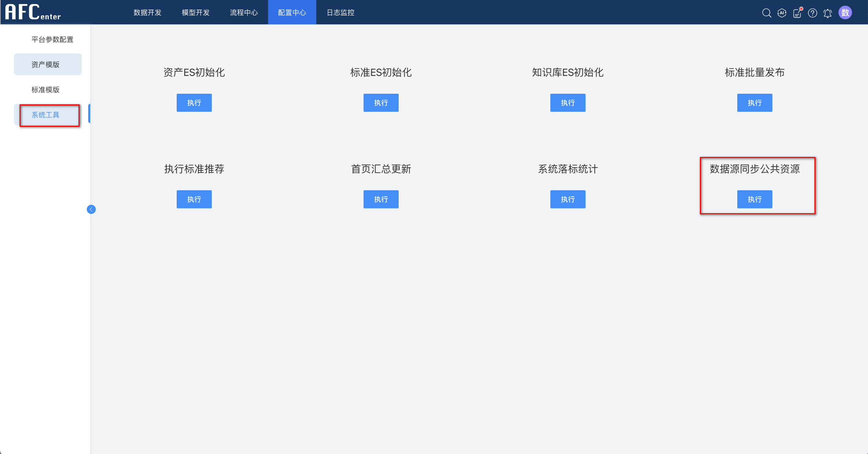The height and width of the screenshot is (454, 868).
Task: Click the purple 数 user avatar
Action: 845,13
